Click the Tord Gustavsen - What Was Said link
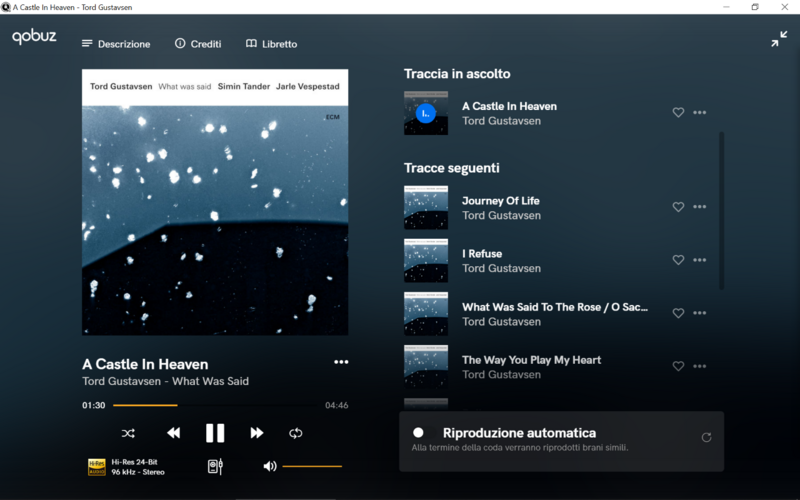The image size is (800, 500). tap(165, 381)
